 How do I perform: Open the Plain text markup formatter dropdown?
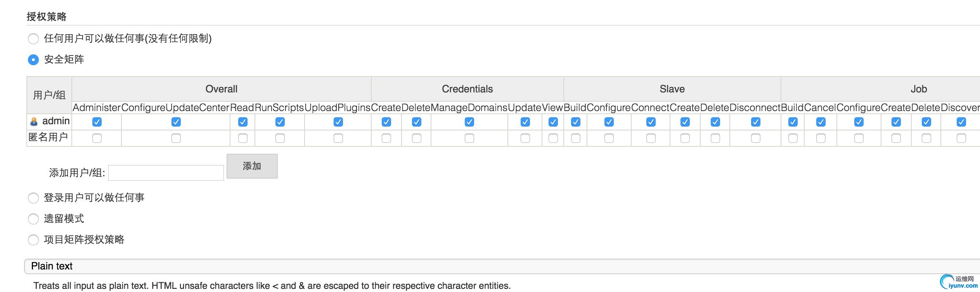coord(502,266)
